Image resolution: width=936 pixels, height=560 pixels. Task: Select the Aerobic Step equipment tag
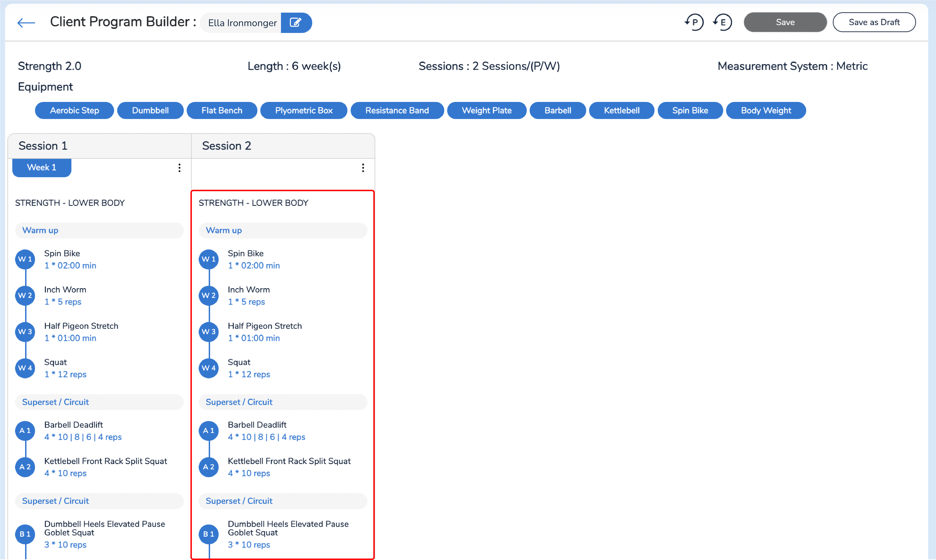click(x=74, y=111)
